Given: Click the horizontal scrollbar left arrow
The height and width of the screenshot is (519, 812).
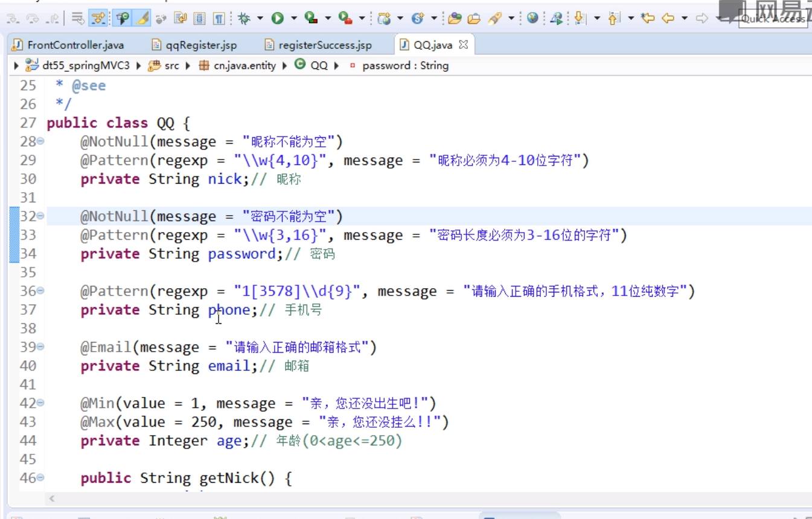Looking at the screenshot, I should [x=52, y=499].
